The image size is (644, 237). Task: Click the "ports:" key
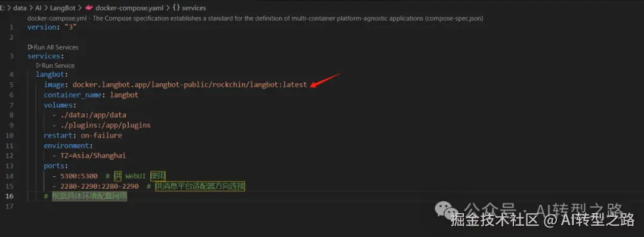click(x=56, y=166)
